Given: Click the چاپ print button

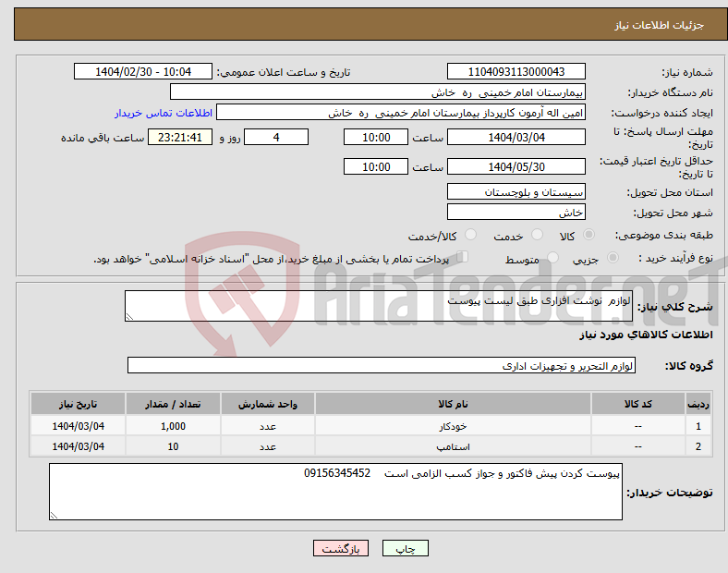Looking at the screenshot, I should 405,548.
